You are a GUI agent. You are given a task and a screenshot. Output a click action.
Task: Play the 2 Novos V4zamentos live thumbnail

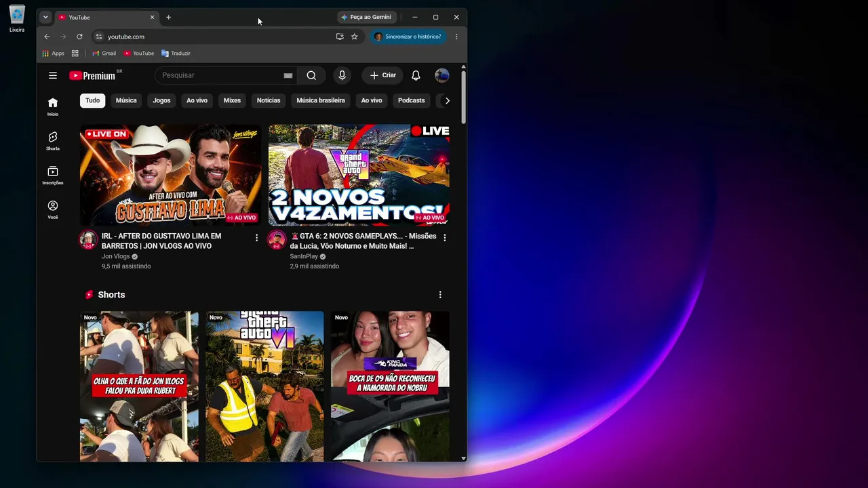(359, 175)
